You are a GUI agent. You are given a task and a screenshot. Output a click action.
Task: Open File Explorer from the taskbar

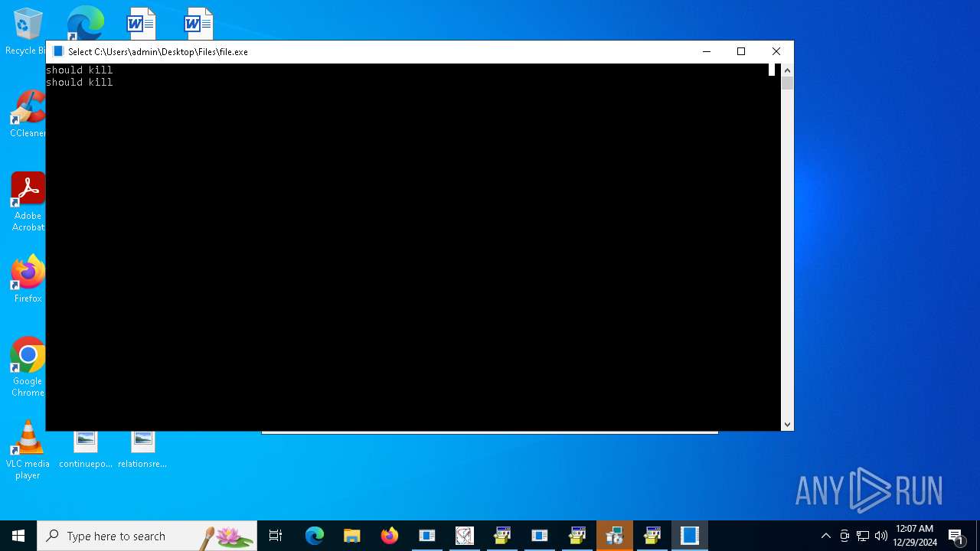[352, 536]
